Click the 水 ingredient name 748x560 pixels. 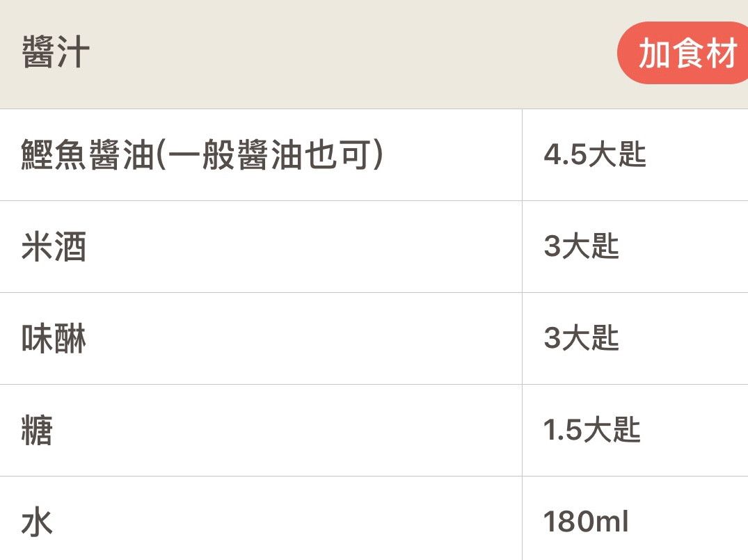38,522
